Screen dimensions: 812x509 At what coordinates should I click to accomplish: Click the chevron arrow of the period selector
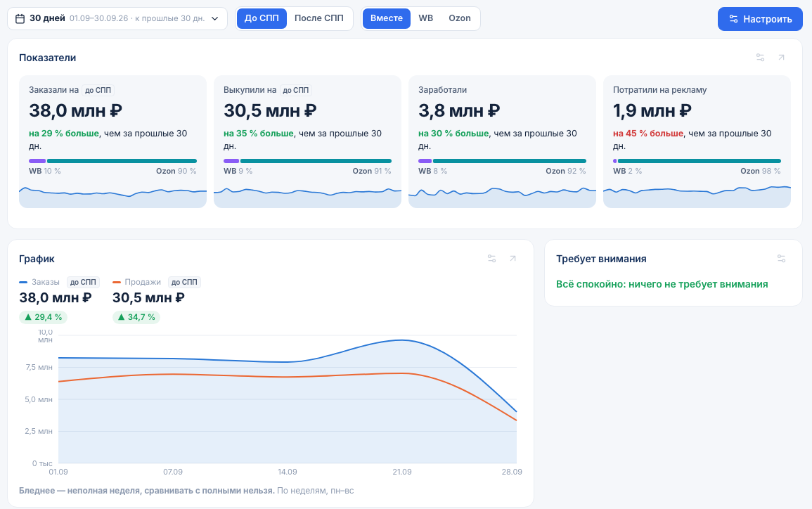pyautogui.click(x=215, y=19)
